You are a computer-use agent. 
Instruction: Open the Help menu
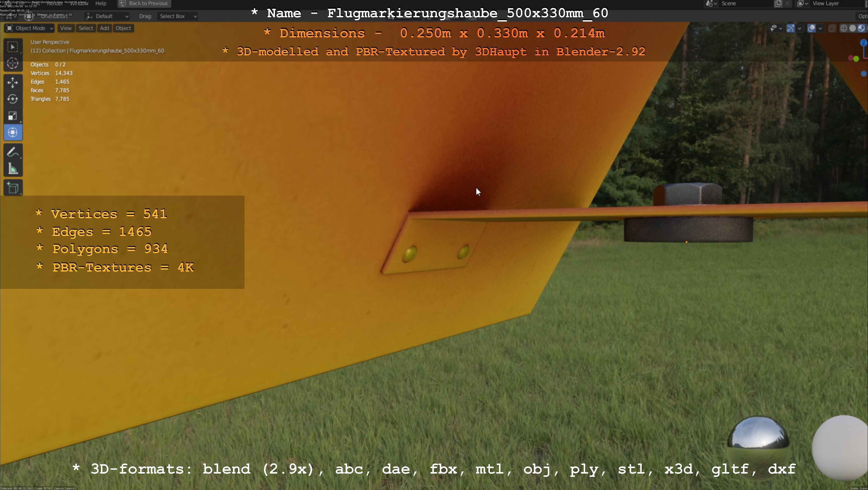(101, 3)
